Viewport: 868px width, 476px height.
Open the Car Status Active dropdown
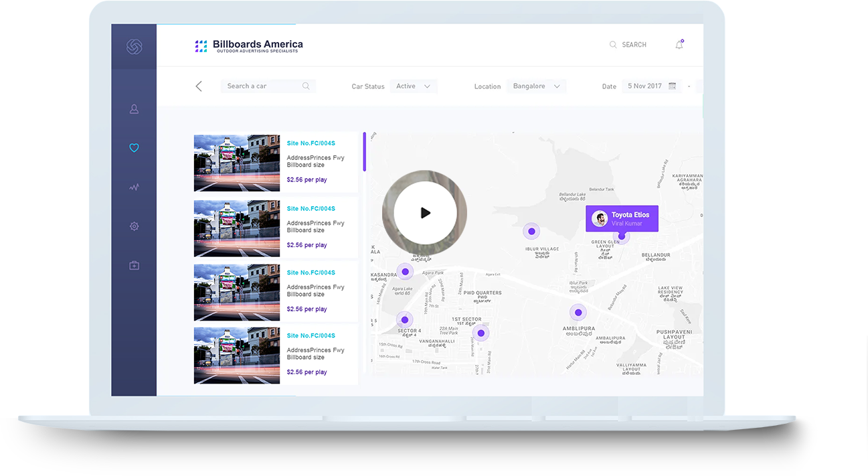pos(414,86)
